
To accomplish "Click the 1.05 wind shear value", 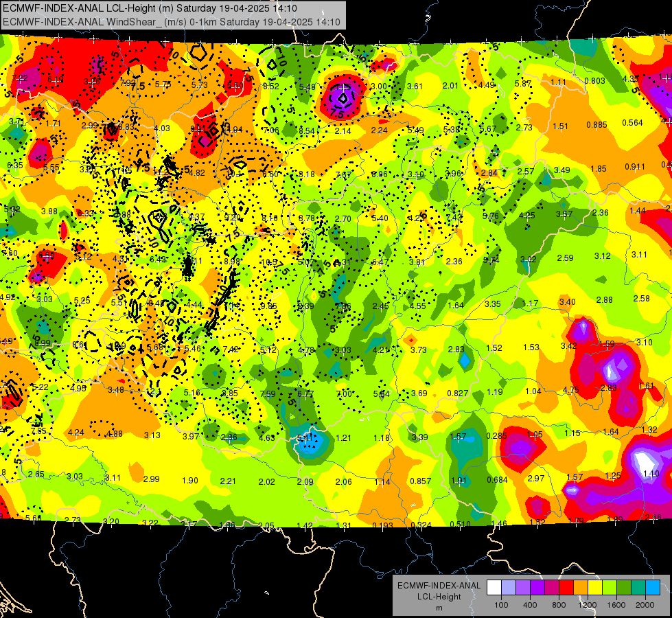I will tap(535, 435).
